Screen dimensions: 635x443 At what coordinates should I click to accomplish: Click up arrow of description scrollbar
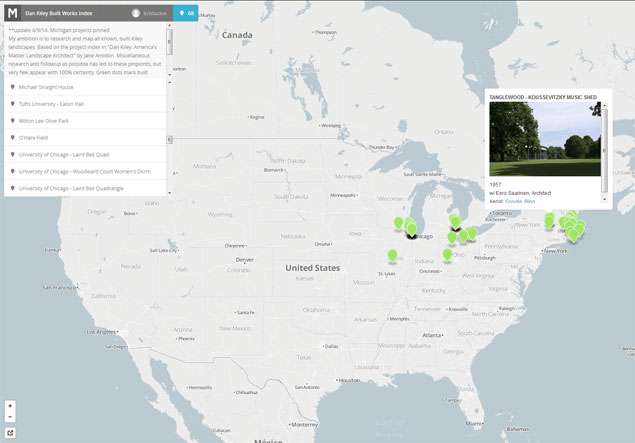click(170, 26)
